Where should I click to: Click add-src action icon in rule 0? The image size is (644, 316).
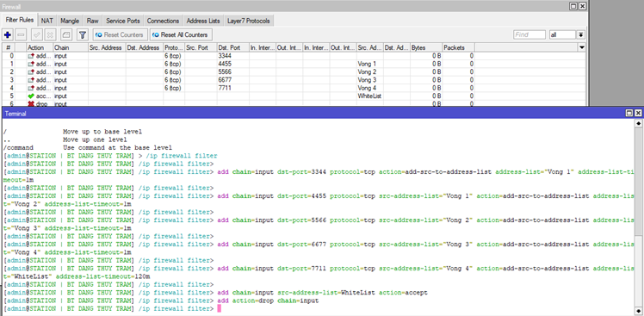[31, 56]
